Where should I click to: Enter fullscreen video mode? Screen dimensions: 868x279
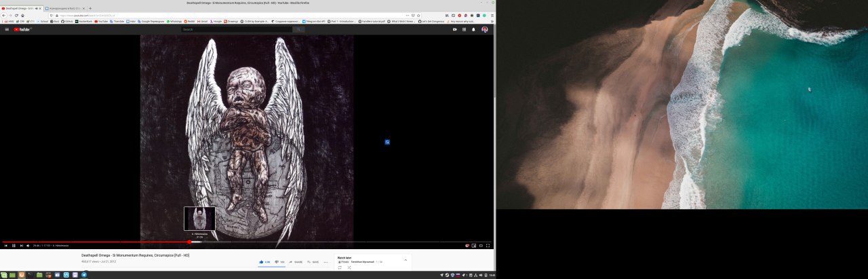coord(488,246)
